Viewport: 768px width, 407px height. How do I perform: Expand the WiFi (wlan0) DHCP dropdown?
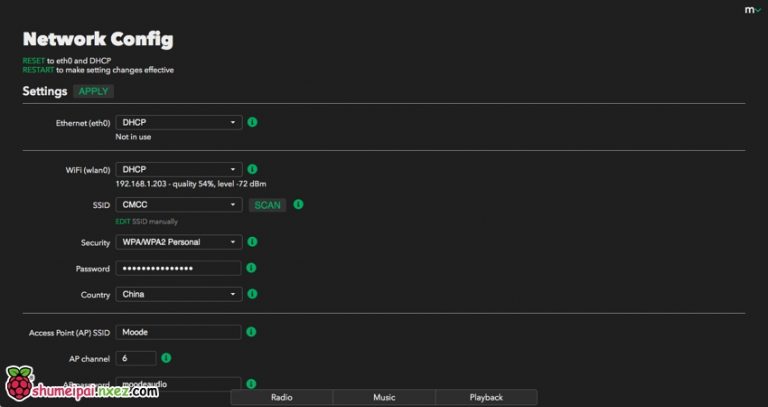179,170
